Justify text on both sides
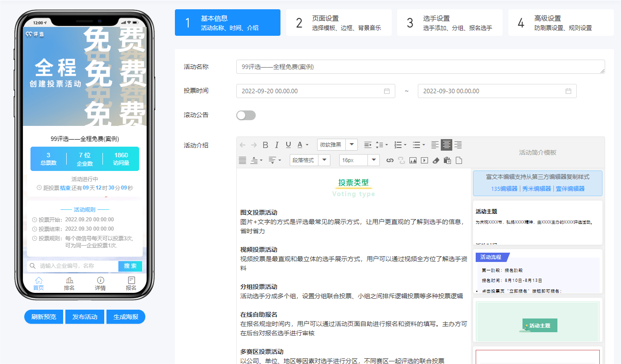 242,160
